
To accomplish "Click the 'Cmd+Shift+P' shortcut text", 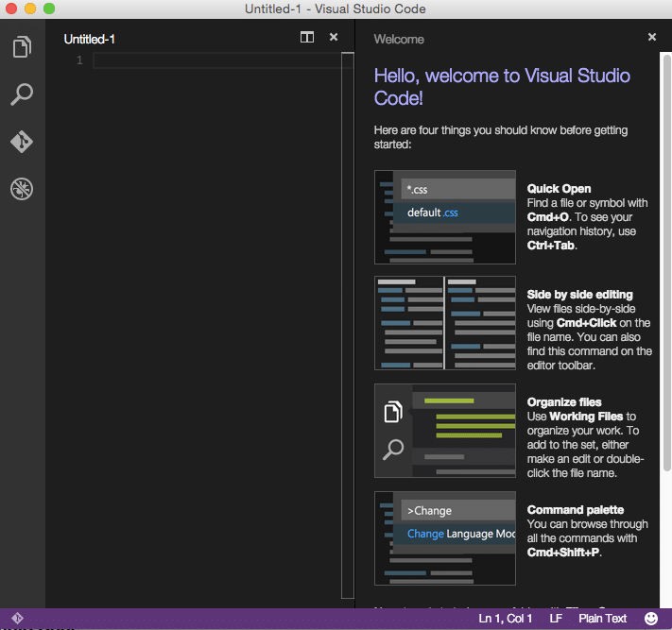I will click(563, 552).
